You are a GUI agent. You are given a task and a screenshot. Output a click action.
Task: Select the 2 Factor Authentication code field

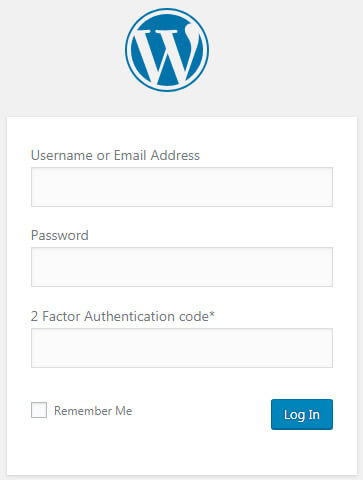(x=182, y=348)
